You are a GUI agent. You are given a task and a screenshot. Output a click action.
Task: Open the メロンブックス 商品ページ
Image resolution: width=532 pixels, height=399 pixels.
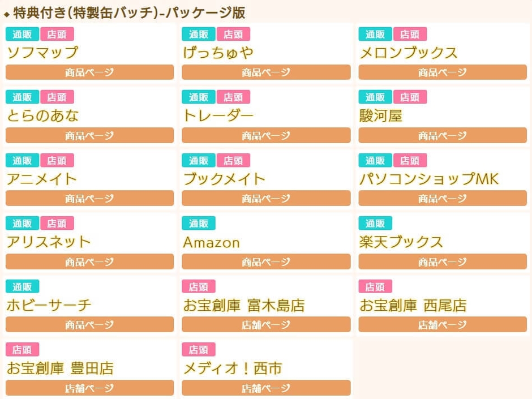(443, 72)
